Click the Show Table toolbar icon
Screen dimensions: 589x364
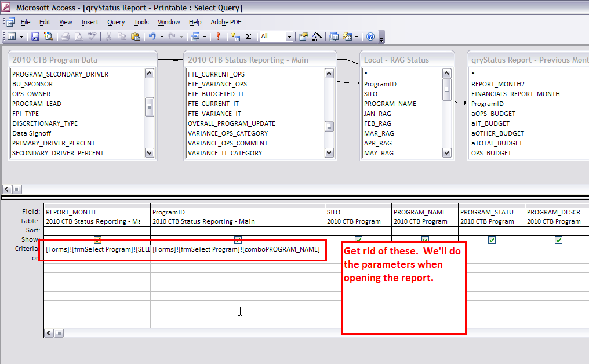[235, 37]
